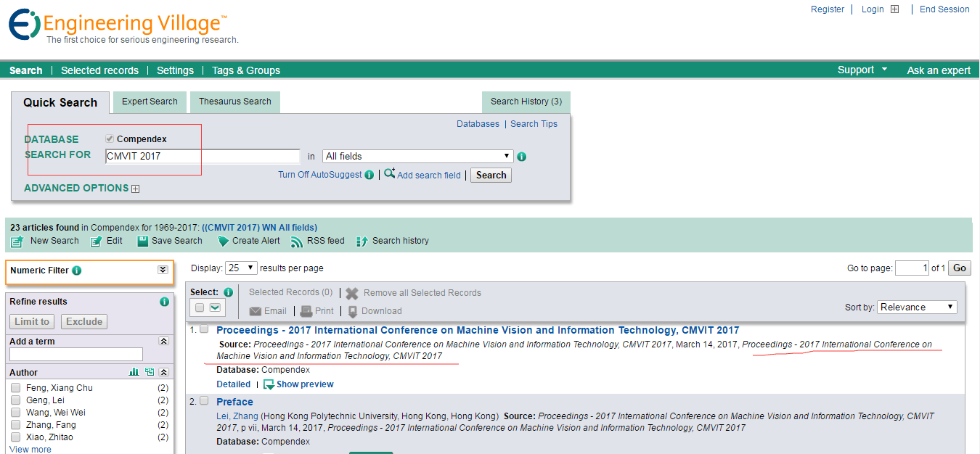Viewport: 980px width, 454px height.
Task: Expand the Advanced Options section
Action: (135, 189)
